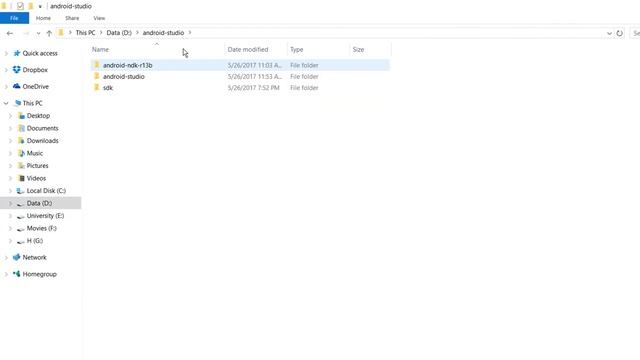Click the Forward navigation arrow
The height and width of the screenshot is (360, 640).
(x=25, y=33)
